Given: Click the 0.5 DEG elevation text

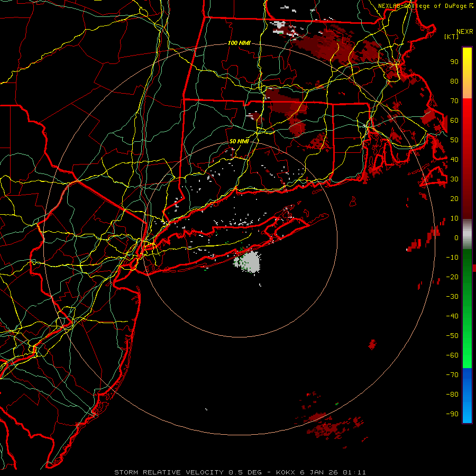Looking at the screenshot, I should pos(245,472).
